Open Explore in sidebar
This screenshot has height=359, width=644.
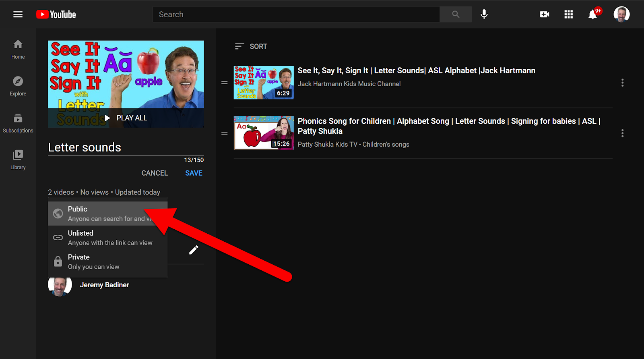pyautogui.click(x=18, y=86)
